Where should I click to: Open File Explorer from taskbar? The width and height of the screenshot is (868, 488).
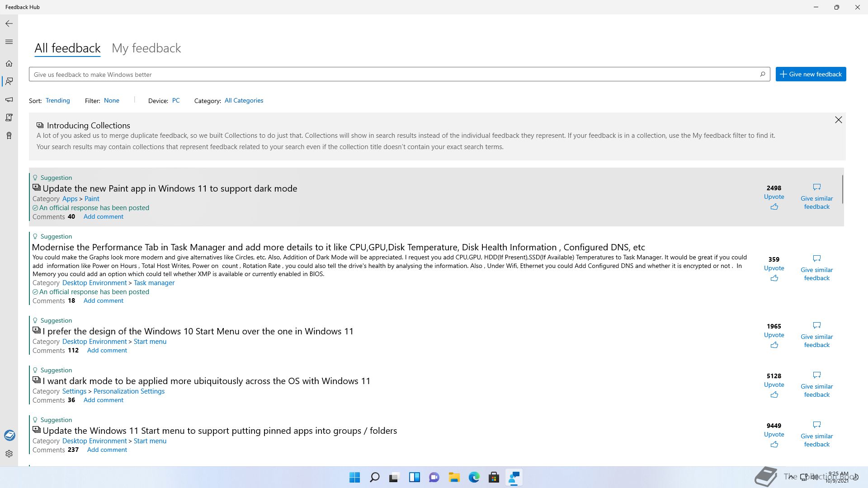[454, 477]
